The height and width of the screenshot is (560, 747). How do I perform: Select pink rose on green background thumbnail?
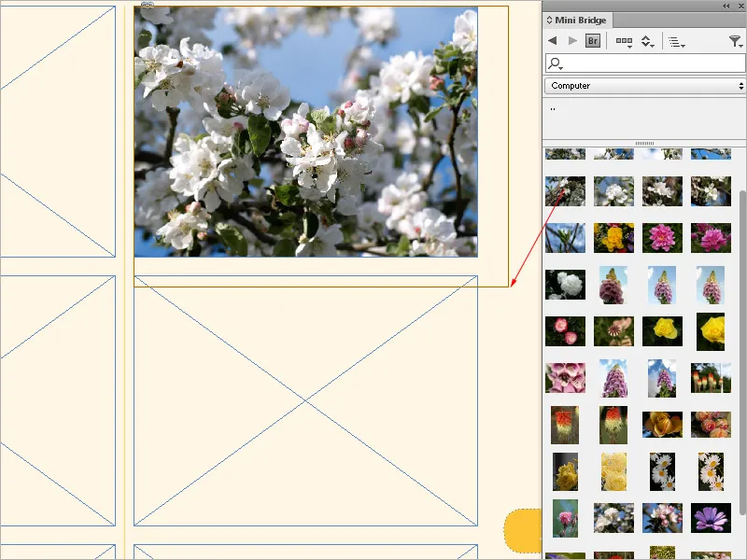(565, 518)
